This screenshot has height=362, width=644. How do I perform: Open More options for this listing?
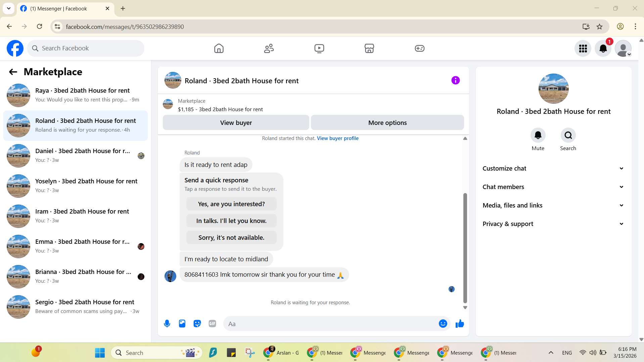point(387,123)
